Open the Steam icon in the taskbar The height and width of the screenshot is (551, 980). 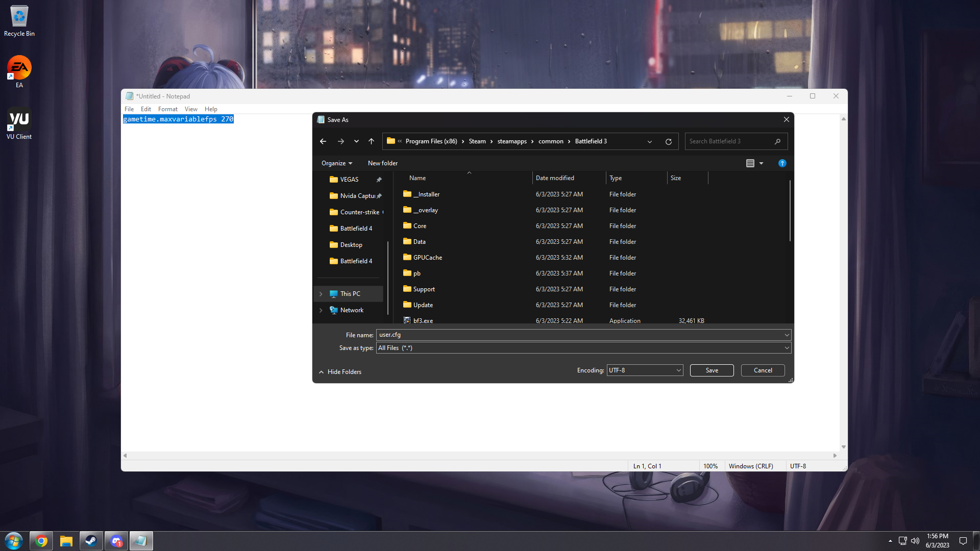(91, 541)
